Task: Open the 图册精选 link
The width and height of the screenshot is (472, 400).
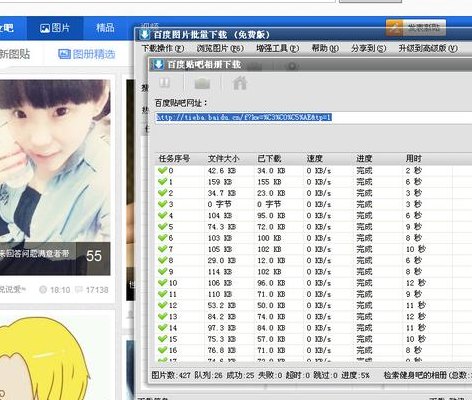Action: [87, 54]
